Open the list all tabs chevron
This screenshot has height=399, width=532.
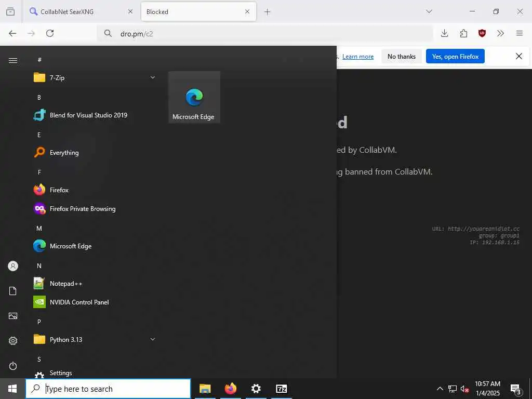coord(429,11)
